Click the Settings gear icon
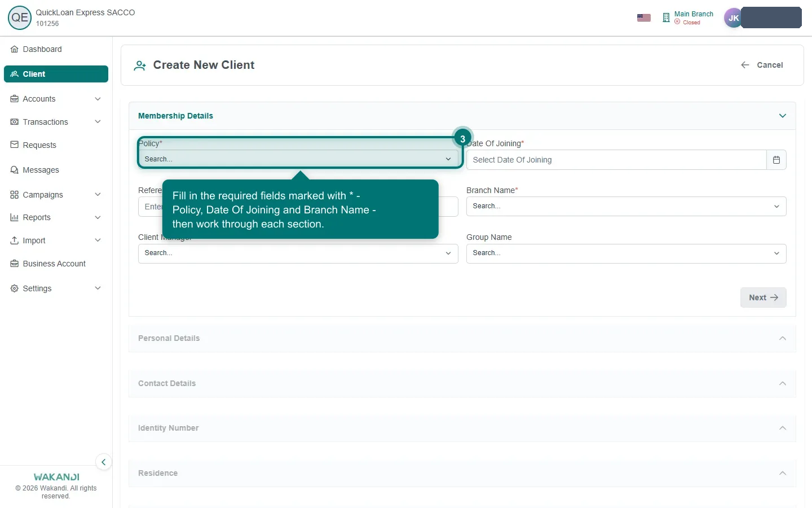This screenshot has height=508, width=812. [x=15, y=288]
